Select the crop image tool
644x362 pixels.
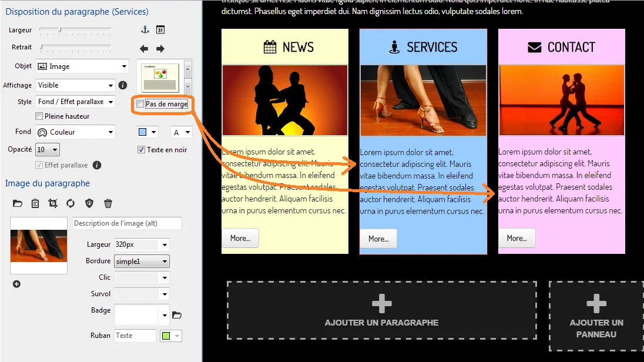tap(53, 203)
